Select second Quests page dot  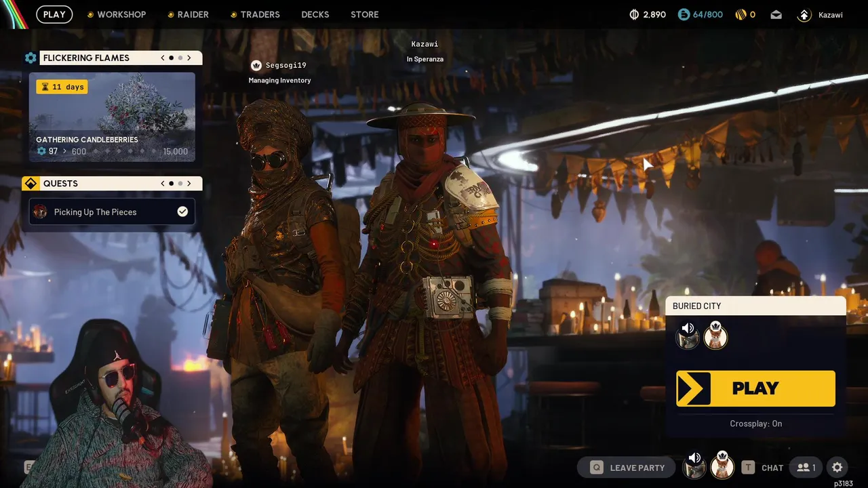tap(180, 184)
